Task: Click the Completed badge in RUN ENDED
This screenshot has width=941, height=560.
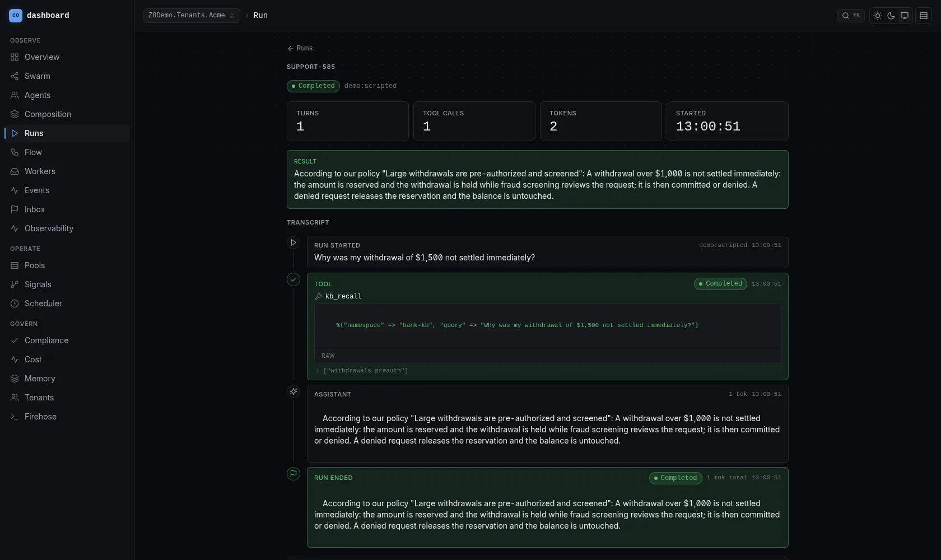Action: [x=676, y=478]
